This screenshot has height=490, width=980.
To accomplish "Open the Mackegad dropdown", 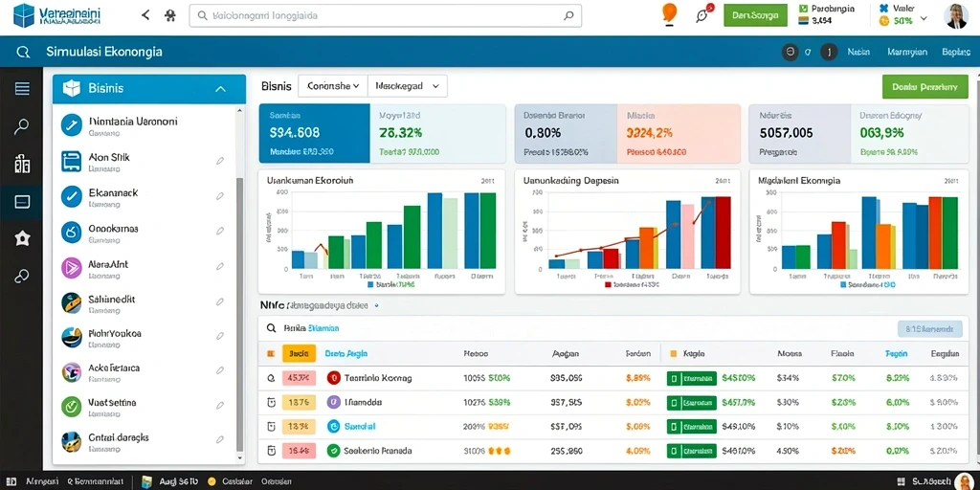I will click(408, 86).
